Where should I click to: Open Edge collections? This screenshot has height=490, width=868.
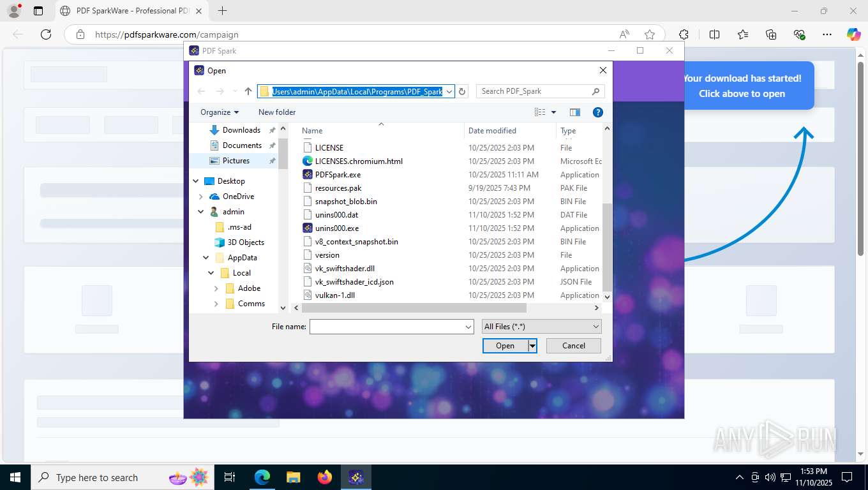(x=771, y=34)
